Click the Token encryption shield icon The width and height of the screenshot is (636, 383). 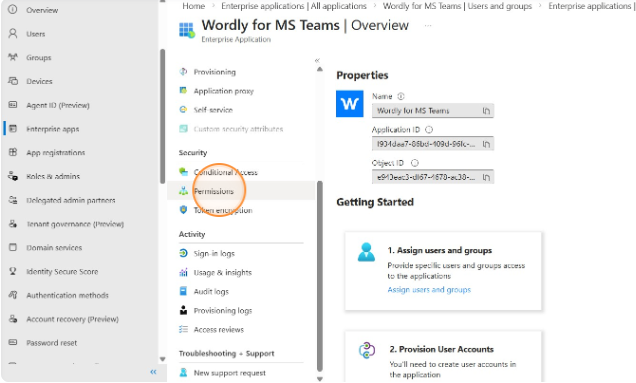pos(183,210)
